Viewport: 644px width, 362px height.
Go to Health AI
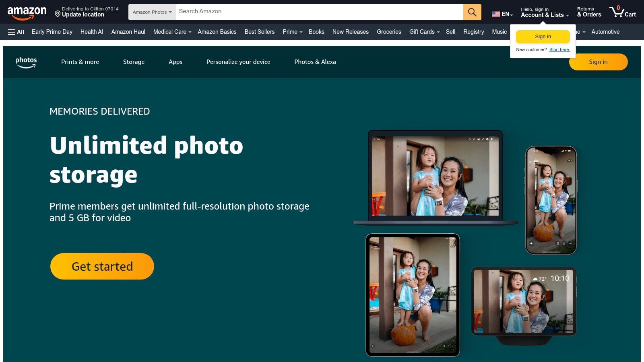[92, 32]
